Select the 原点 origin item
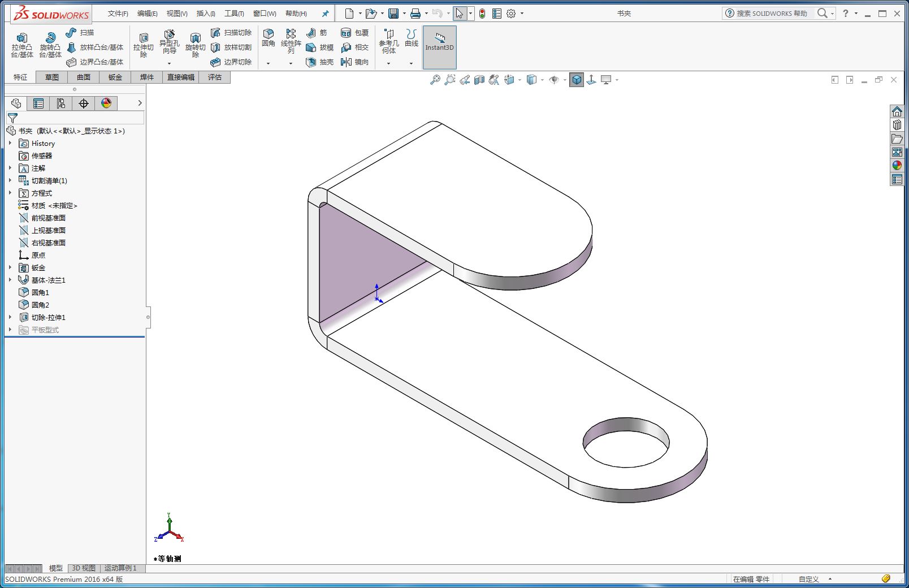This screenshot has width=909, height=588. tap(32, 256)
